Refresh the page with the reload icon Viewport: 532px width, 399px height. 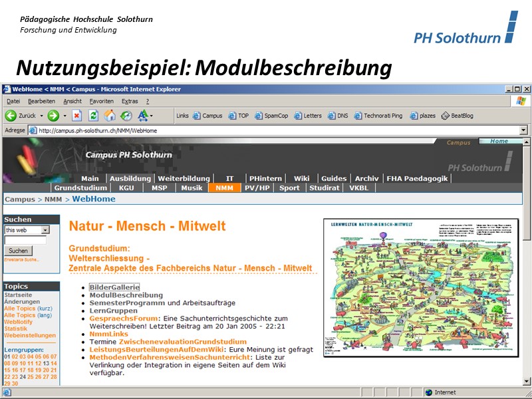click(93, 116)
